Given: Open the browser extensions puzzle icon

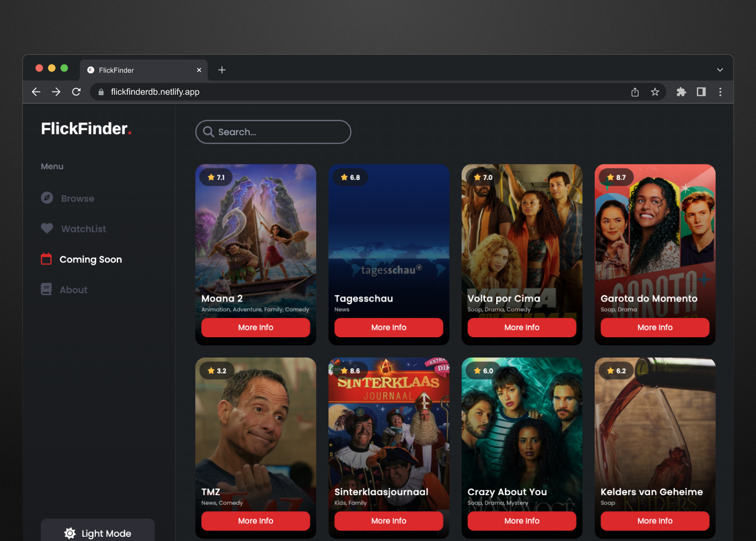Looking at the screenshot, I should click(x=681, y=92).
